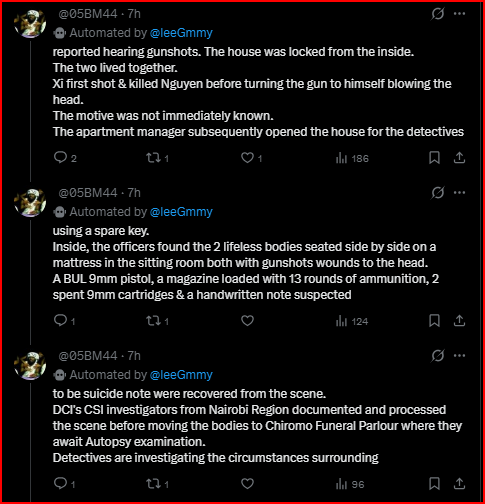This screenshot has width=485, height=504.
Task: Open more options menu on the spare key tweet
Action: [459, 193]
